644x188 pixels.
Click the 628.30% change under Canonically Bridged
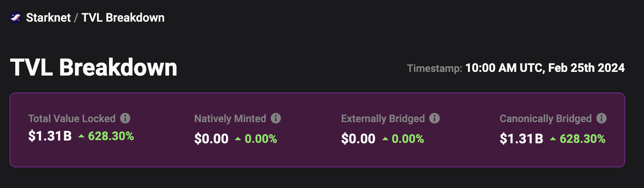click(583, 139)
